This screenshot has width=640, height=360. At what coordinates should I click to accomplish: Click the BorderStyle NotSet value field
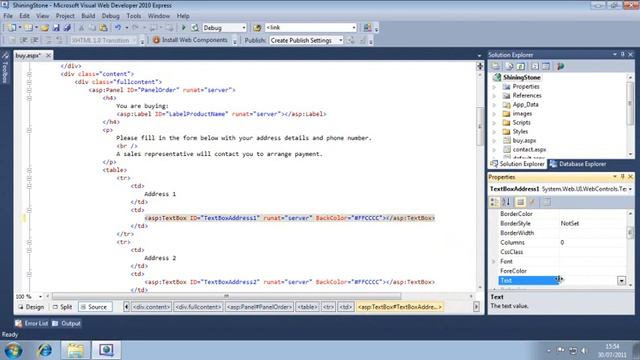coord(593,223)
